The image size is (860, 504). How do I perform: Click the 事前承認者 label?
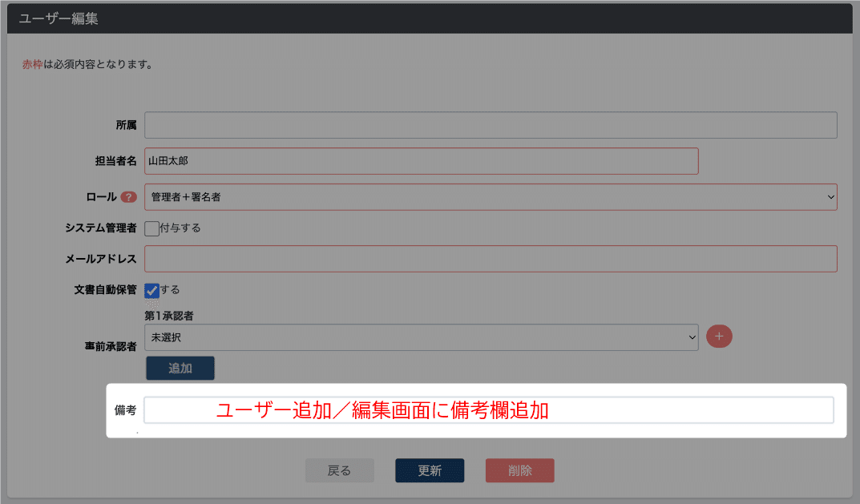pyautogui.click(x=111, y=347)
